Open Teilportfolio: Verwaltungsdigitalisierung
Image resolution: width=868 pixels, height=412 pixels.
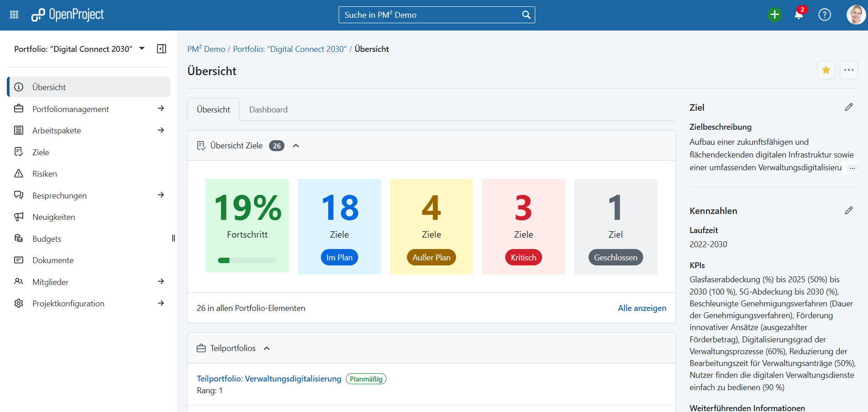pyautogui.click(x=269, y=378)
